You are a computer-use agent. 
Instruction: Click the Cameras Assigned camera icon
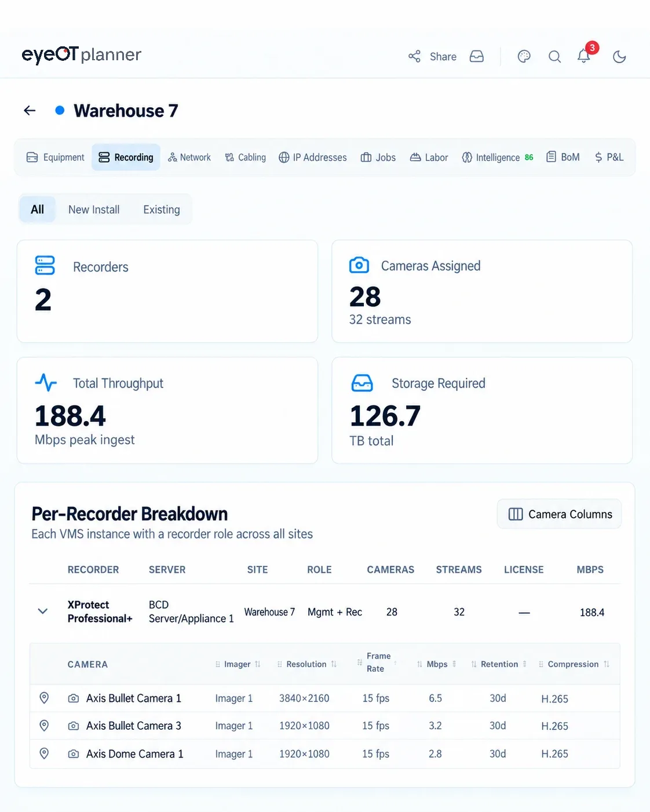click(359, 265)
